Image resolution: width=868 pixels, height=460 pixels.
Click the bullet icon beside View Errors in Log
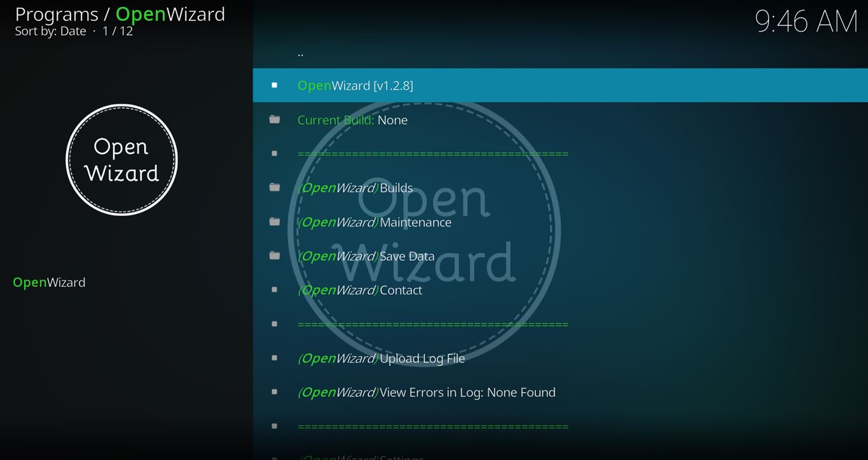coord(274,392)
